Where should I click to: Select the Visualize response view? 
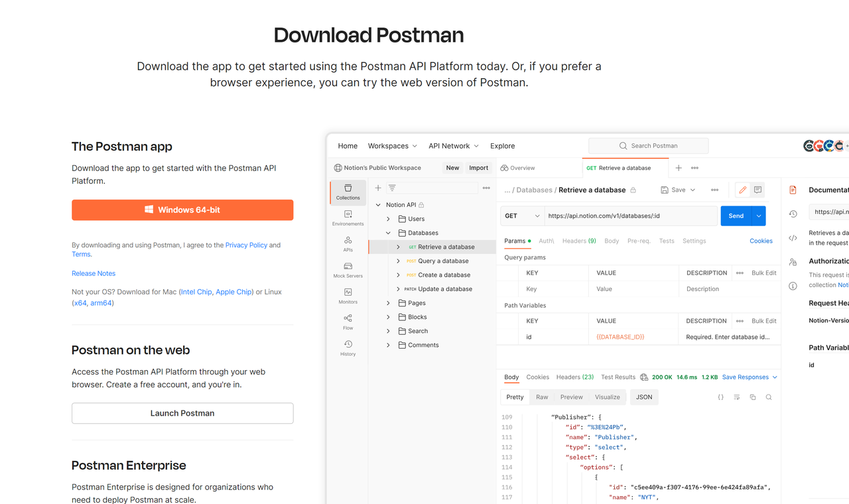tap(607, 397)
